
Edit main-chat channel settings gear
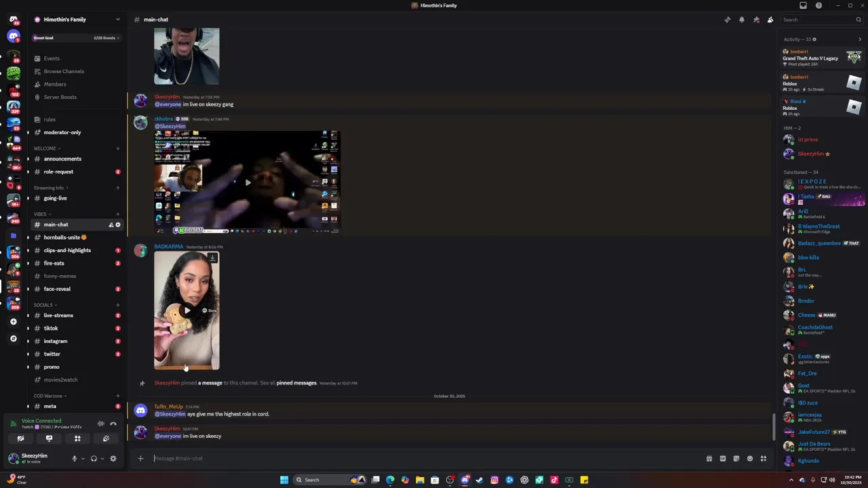[118, 225]
